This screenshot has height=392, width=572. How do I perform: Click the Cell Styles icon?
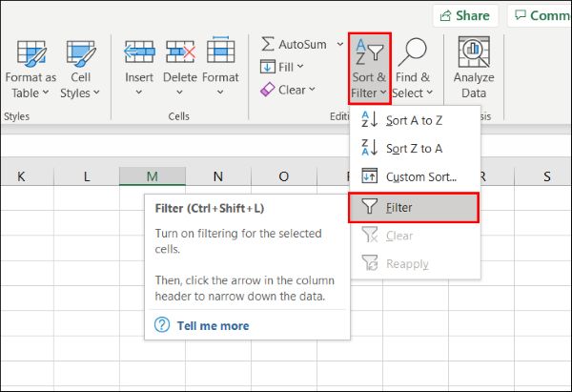pos(81,54)
